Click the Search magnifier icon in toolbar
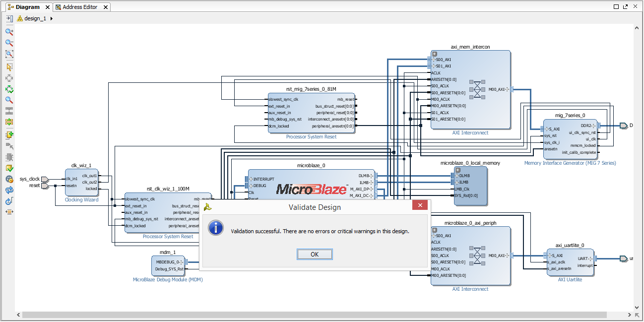This screenshot has width=644, height=322. [x=9, y=100]
